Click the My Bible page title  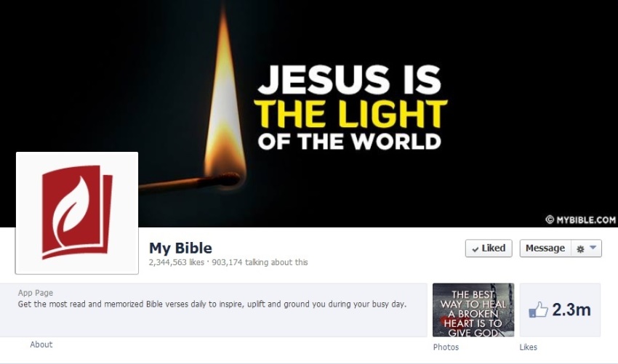180,248
